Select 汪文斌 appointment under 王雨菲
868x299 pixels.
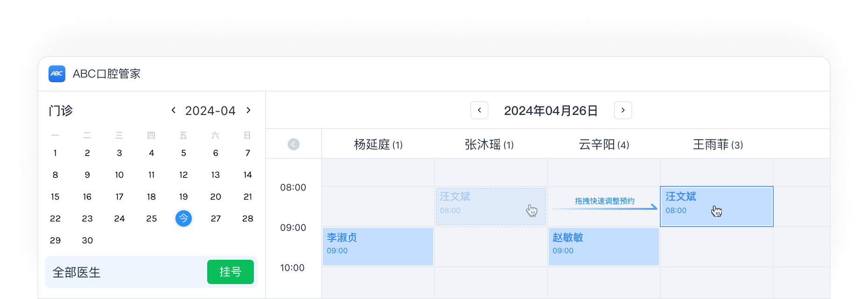(x=716, y=206)
